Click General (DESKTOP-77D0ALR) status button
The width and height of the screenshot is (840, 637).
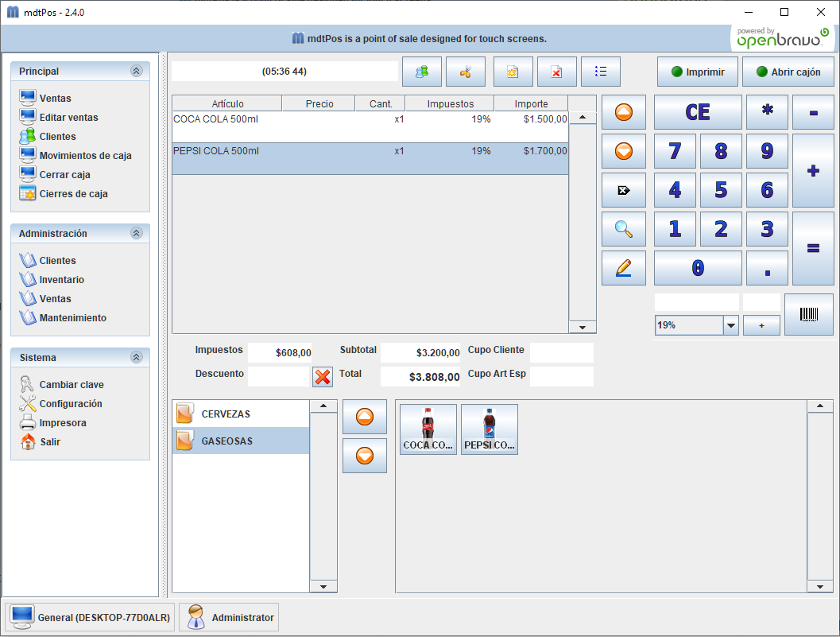tap(90, 617)
